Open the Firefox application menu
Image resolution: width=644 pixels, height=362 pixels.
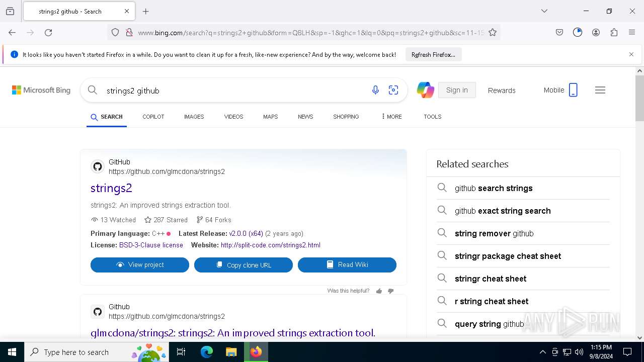(632, 32)
